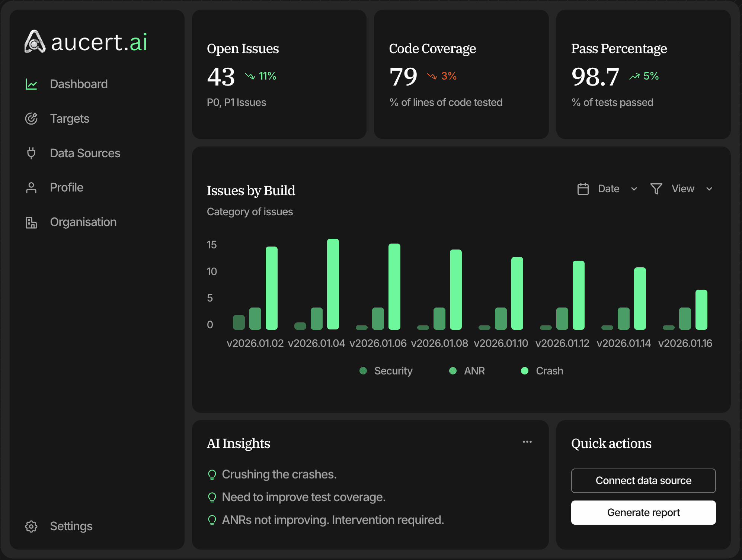Open AI Insights three-dot menu
The image size is (742, 560).
[527, 442]
